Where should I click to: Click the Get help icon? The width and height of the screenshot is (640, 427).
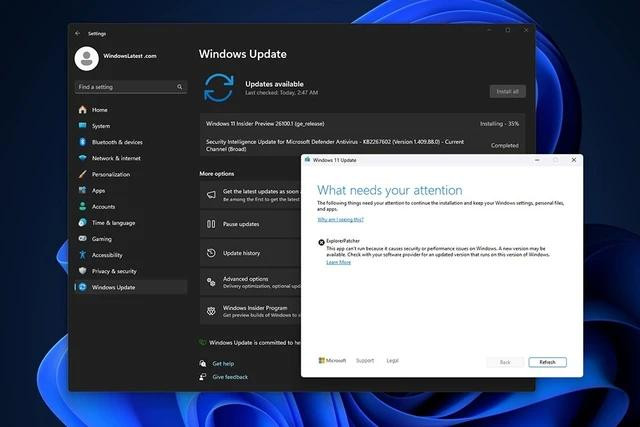tap(202, 363)
